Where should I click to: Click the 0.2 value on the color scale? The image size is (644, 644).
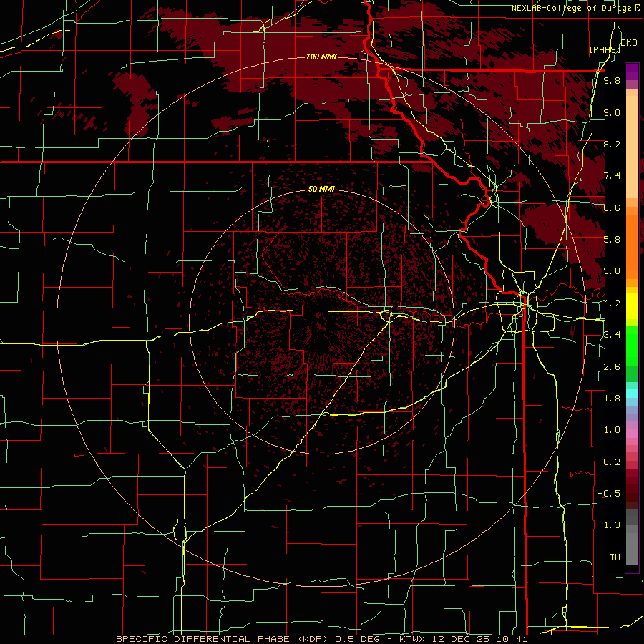click(x=612, y=462)
